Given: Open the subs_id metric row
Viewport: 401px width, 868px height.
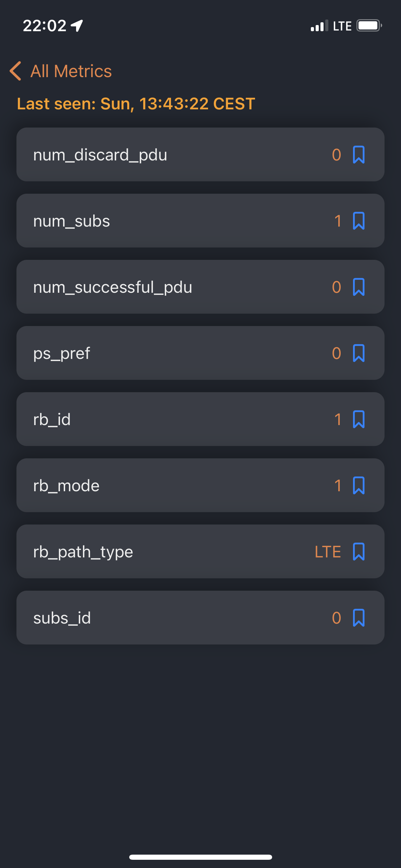Looking at the screenshot, I should (200, 618).
